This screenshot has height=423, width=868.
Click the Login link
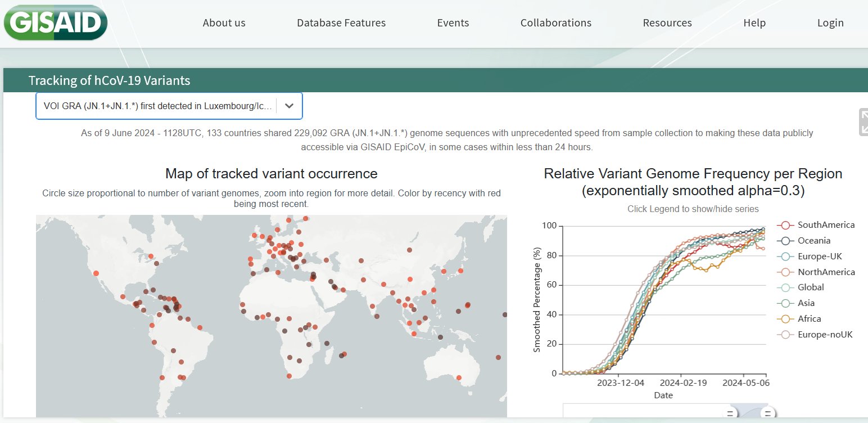tap(830, 23)
